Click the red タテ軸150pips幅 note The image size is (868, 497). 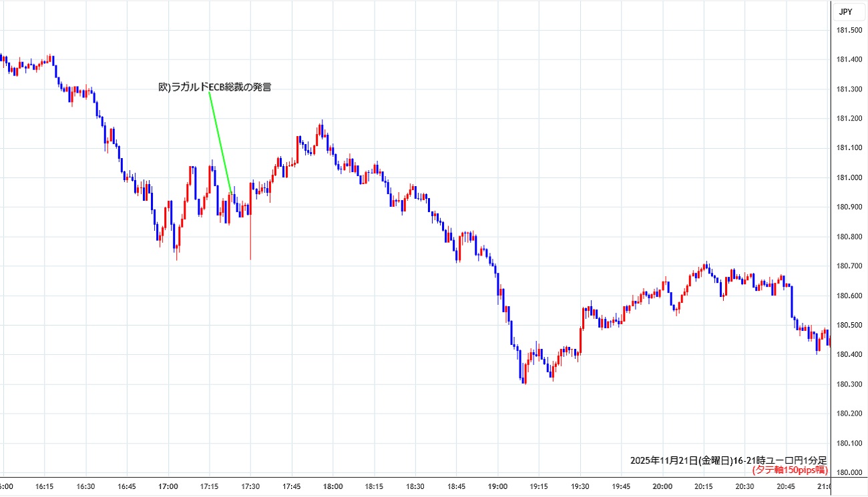coord(790,470)
